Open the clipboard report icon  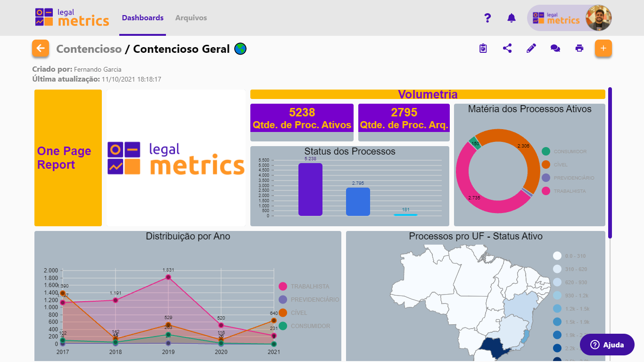pyautogui.click(x=483, y=48)
